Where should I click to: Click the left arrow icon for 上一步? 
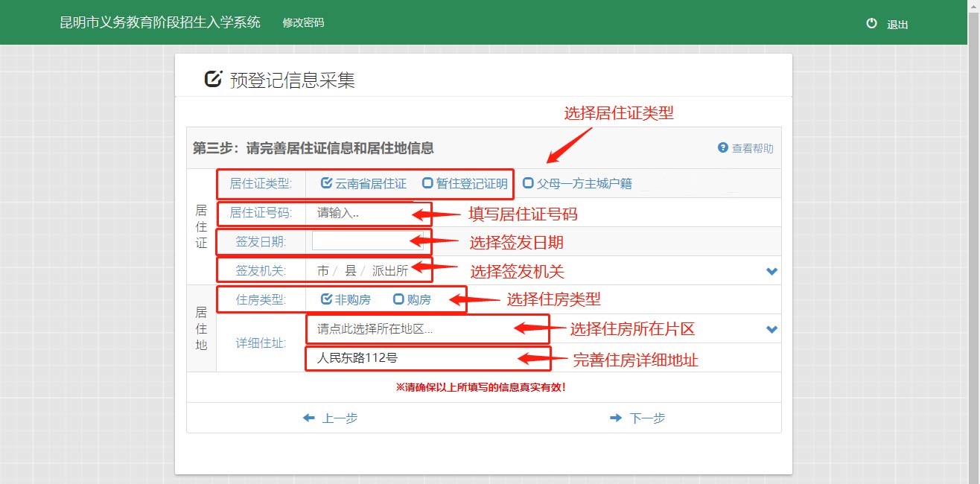click(x=309, y=418)
